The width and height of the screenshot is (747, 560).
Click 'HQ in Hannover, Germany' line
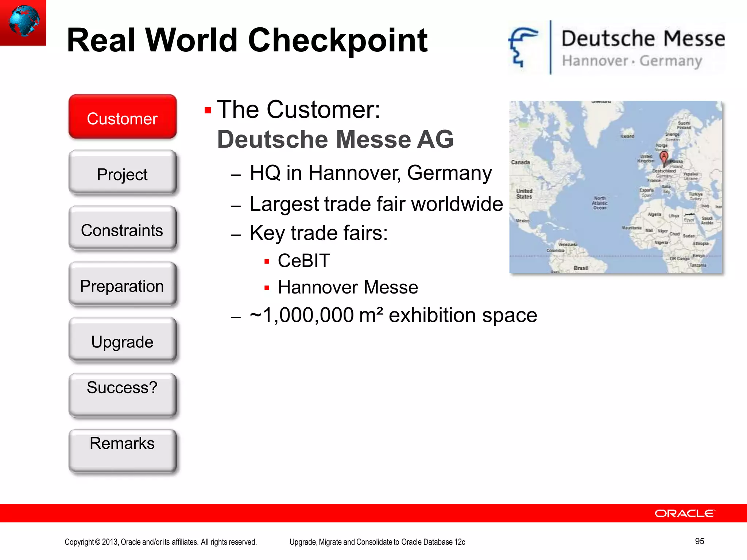pyautogui.click(x=371, y=173)
